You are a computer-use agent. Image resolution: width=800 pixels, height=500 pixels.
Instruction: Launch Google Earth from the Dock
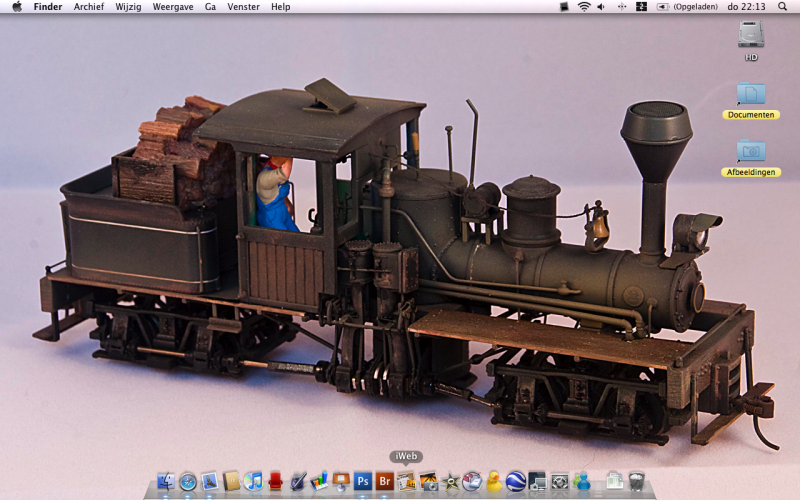(x=516, y=481)
